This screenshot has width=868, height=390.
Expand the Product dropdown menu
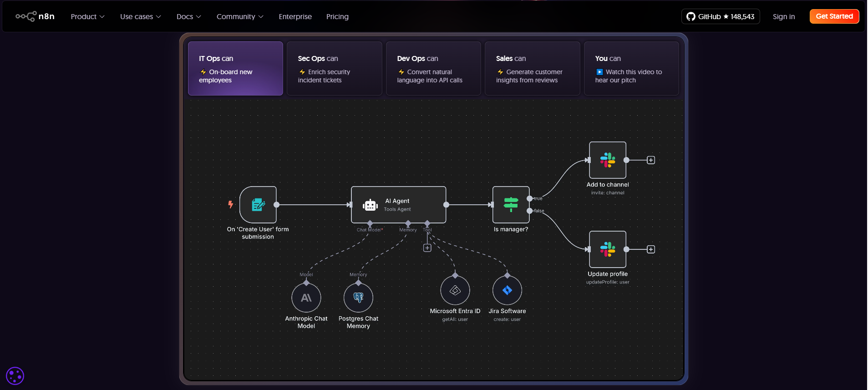click(87, 16)
